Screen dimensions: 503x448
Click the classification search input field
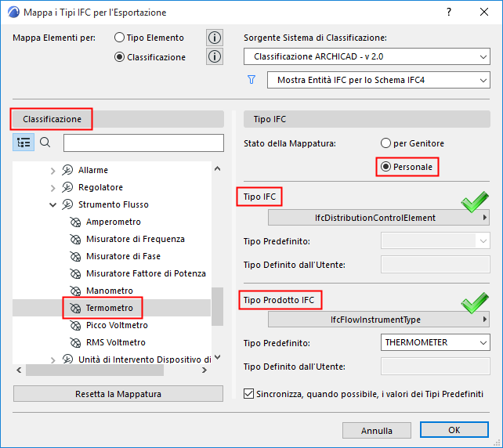(x=143, y=143)
